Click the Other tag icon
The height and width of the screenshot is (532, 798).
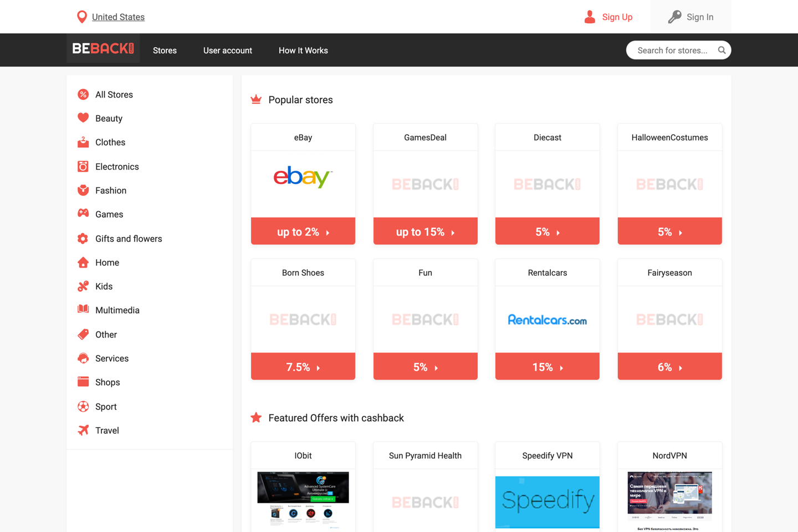[83, 334]
